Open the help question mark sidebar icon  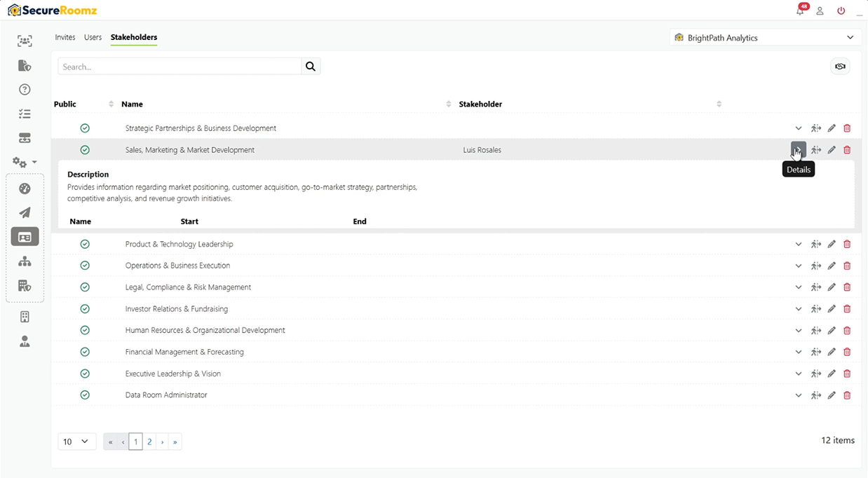tap(25, 89)
